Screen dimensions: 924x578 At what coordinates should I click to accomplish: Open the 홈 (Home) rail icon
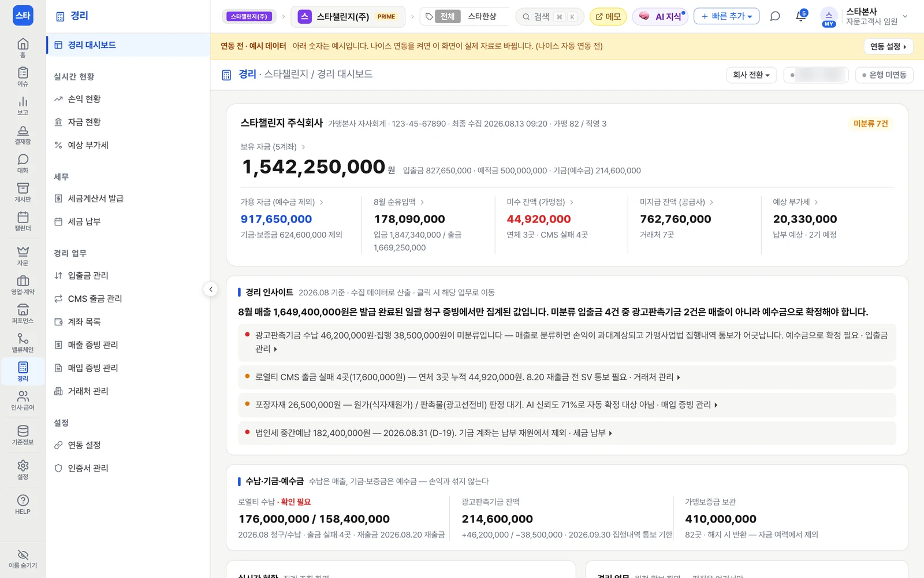tap(23, 47)
